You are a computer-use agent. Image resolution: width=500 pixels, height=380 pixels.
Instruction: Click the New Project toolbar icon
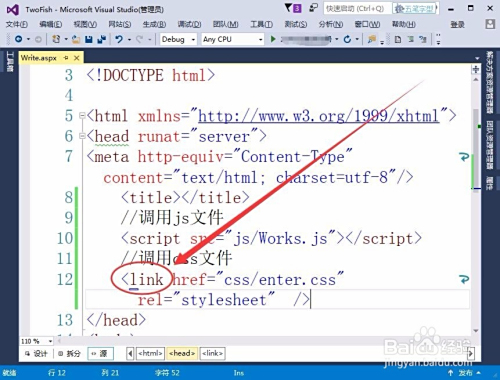[56, 39]
